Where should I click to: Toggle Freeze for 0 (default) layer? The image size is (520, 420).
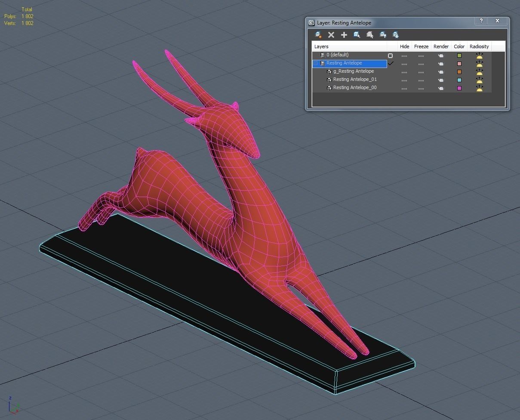click(x=421, y=56)
